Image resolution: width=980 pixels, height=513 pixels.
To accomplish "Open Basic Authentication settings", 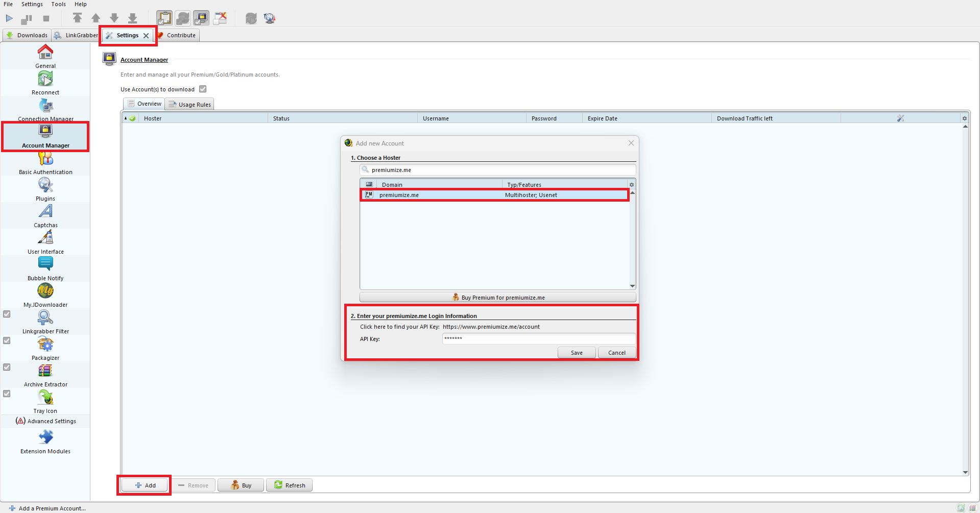I will [x=45, y=163].
